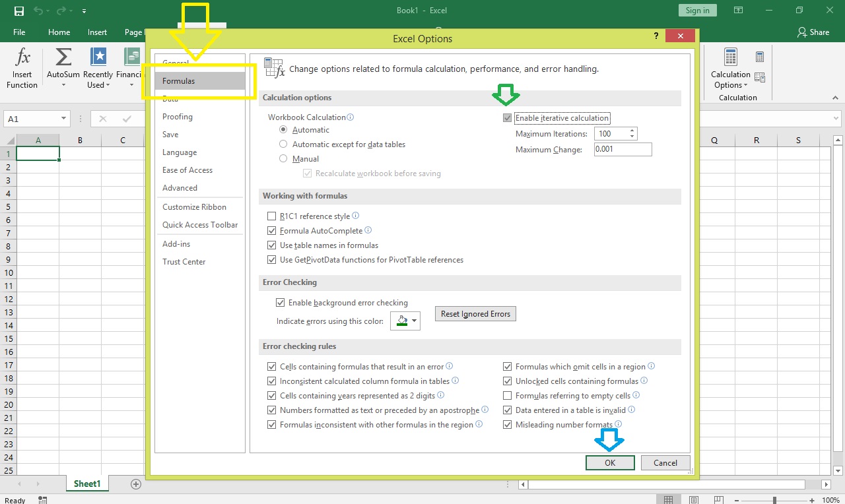Select Automatic except for data tables

tap(283, 144)
